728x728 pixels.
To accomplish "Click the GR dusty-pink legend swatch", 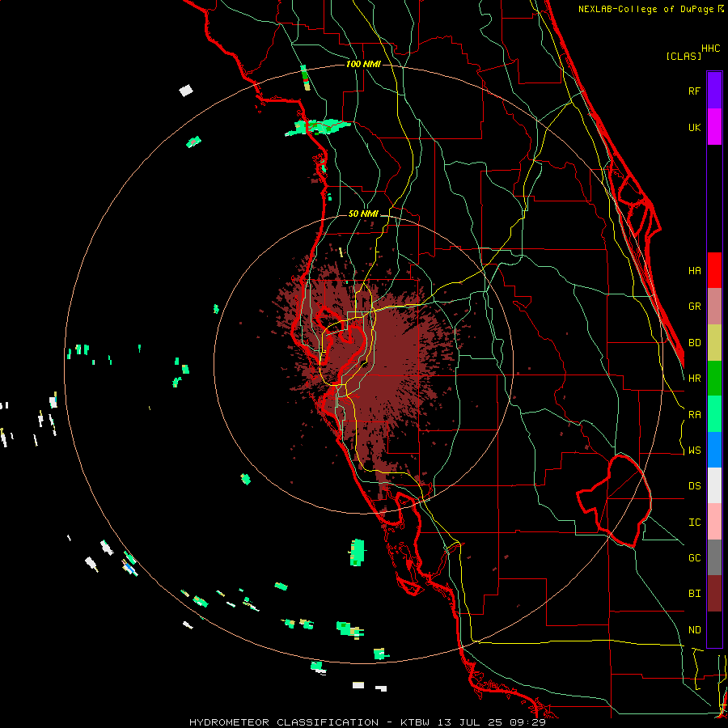I will (714, 307).
